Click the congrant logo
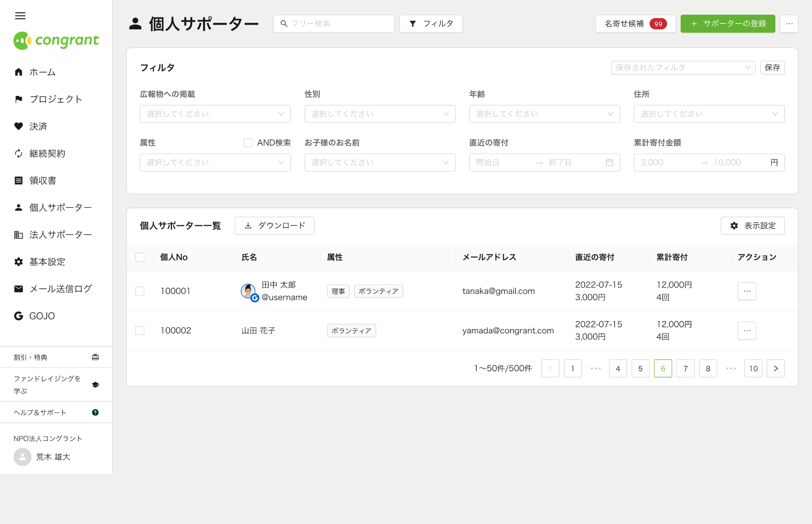The image size is (812, 524). [x=56, y=40]
